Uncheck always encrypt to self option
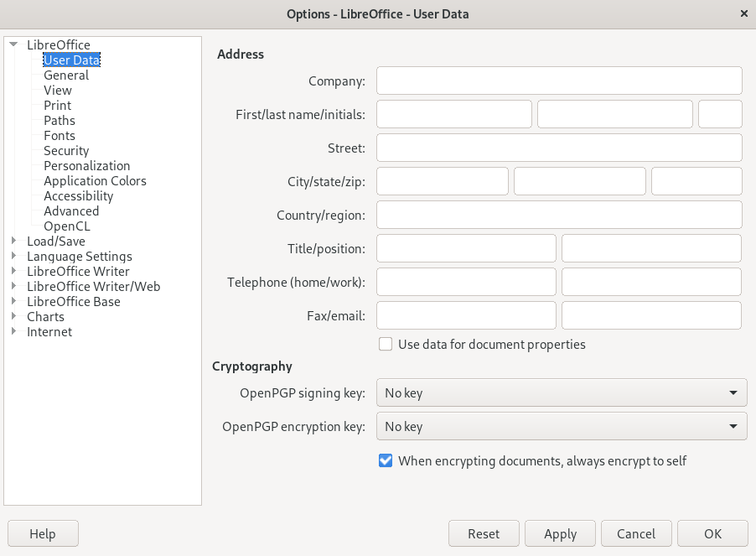 pos(386,460)
